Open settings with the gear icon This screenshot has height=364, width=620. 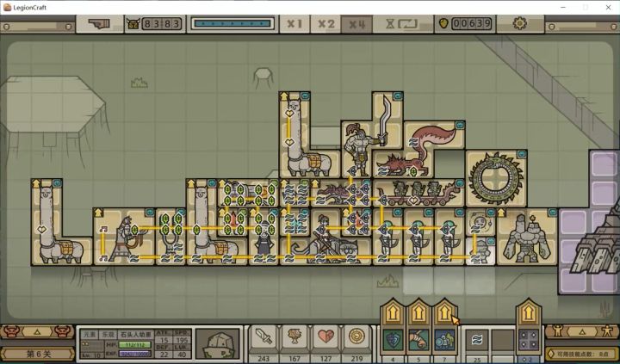pyautogui.click(x=520, y=23)
